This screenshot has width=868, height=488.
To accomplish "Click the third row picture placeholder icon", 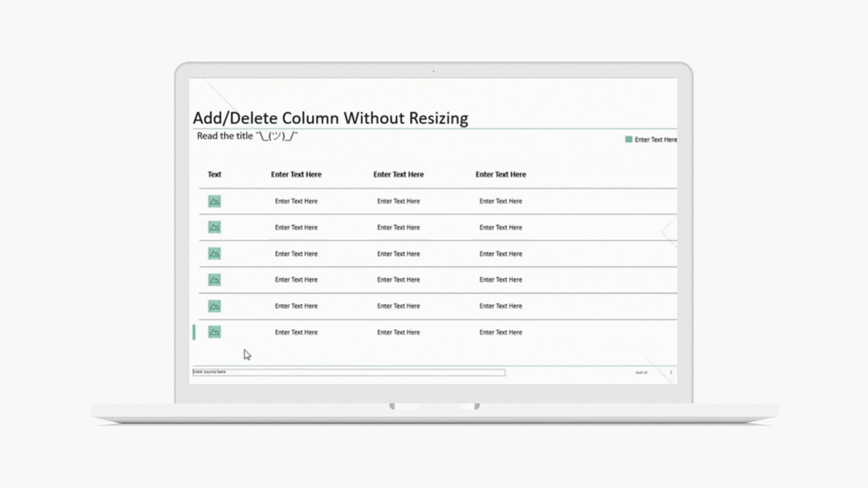I will coord(214,253).
